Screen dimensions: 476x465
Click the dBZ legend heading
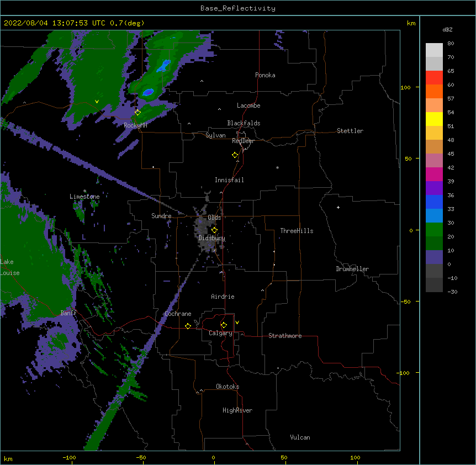447,29
